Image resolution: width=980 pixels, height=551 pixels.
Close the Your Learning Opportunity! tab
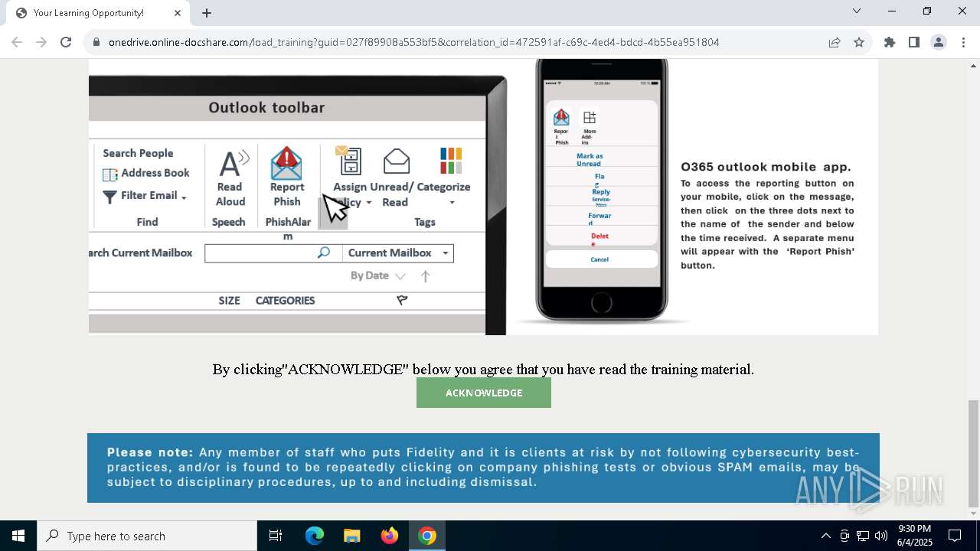click(178, 13)
